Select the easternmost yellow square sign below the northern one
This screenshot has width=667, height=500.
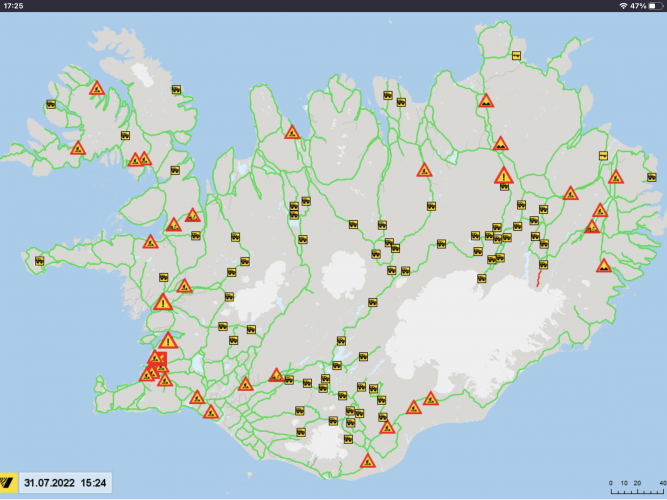[603, 155]
